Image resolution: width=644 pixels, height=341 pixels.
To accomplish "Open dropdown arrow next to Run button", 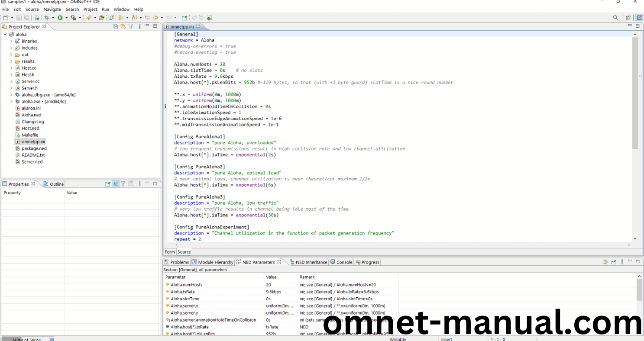I will coord(66,18).
